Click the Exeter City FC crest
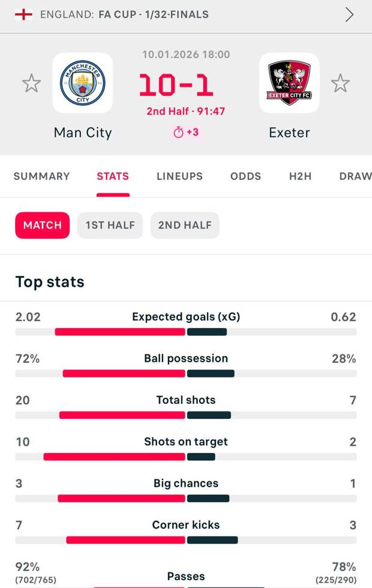 click(x=289, y=83)
